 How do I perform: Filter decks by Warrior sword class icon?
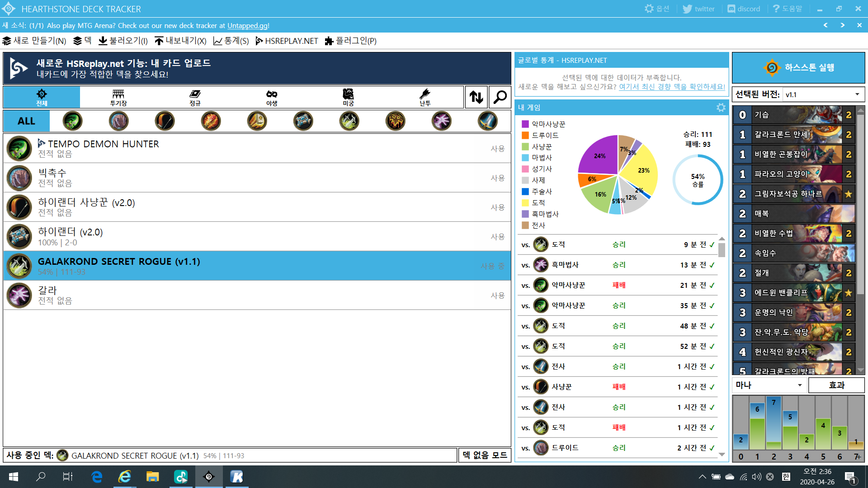[487, 121]
